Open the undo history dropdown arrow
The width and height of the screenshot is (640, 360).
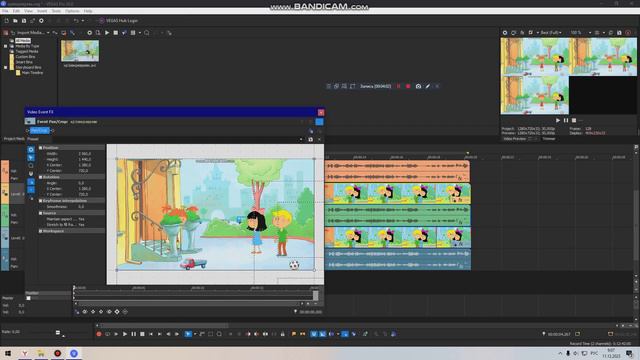83,20
